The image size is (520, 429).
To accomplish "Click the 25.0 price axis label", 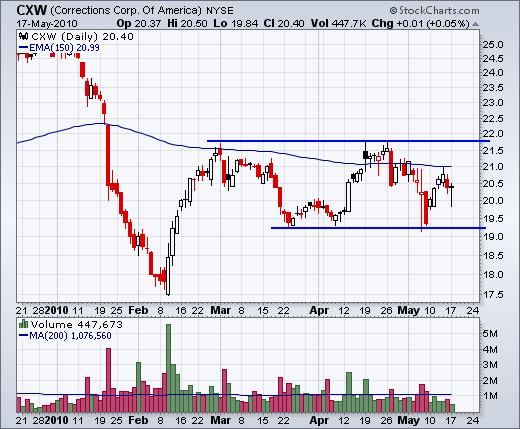I will [493, 44].
